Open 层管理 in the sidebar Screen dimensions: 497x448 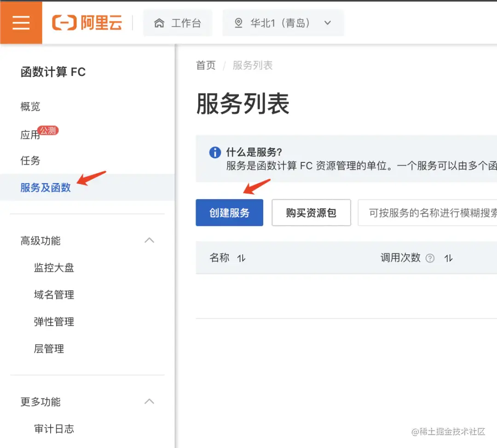(49, 349)
